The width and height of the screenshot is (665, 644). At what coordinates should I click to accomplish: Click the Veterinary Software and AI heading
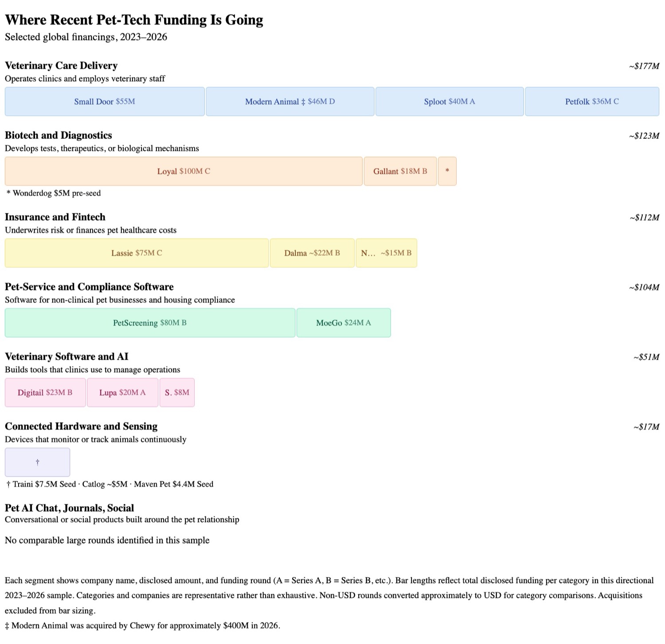[x=66, y=357]
